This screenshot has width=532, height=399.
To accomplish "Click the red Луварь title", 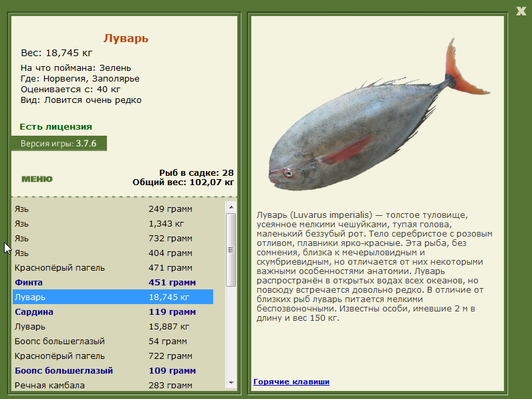I will pos(126,38).
